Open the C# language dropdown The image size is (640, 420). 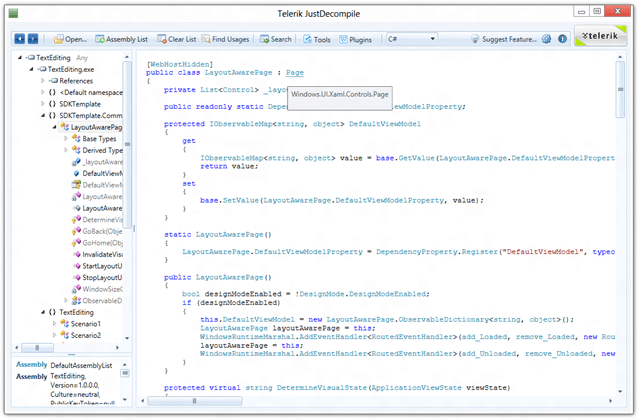pos(409,39)
